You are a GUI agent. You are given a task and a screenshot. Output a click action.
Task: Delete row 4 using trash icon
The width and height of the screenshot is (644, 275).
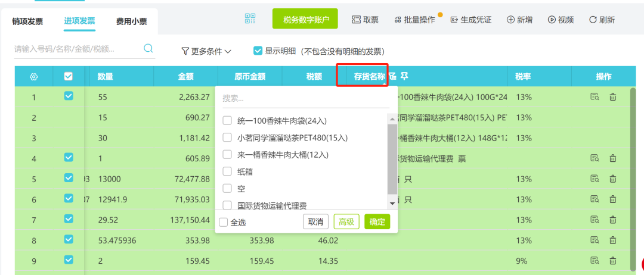(x=612, y=158)
